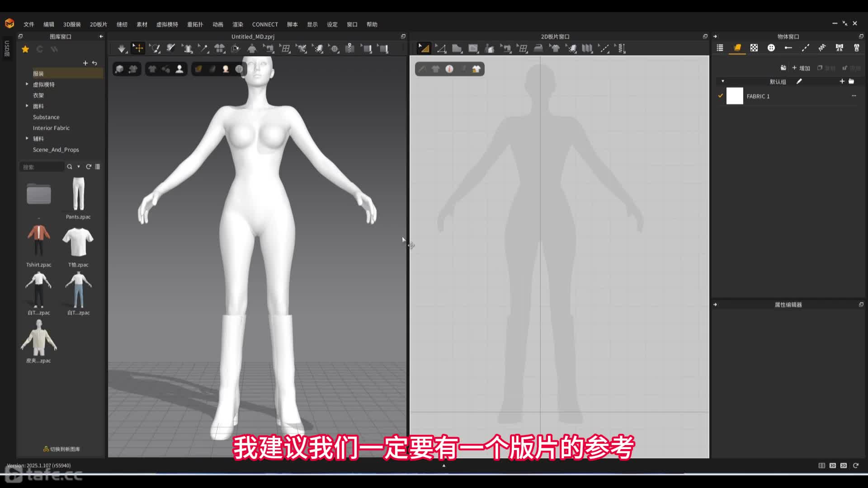The width and height of the screenshot is (868, 488).
Task: Select the Select/Move tool in 3D toolbar
Action: (138, 48)
